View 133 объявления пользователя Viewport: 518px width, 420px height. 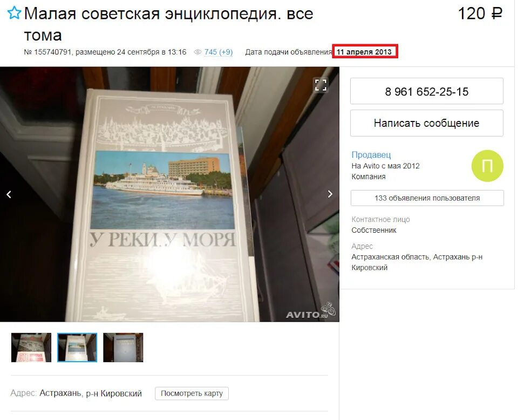(x=427, y=198)
